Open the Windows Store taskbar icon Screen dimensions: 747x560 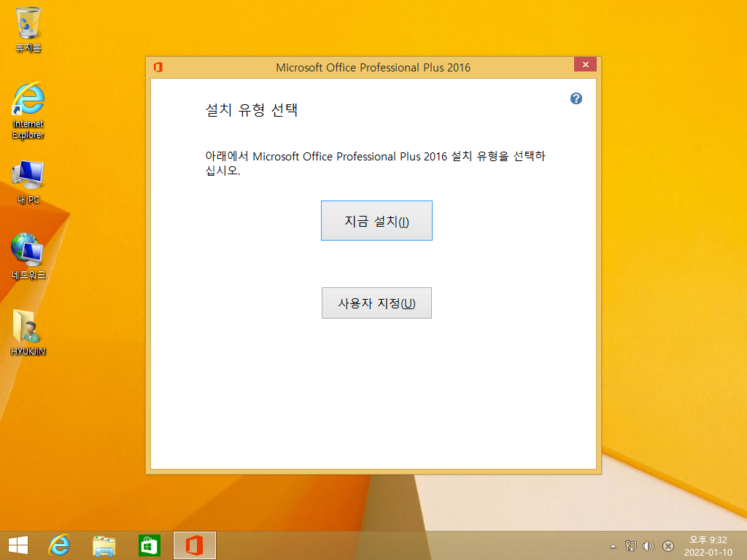(149, 545)
